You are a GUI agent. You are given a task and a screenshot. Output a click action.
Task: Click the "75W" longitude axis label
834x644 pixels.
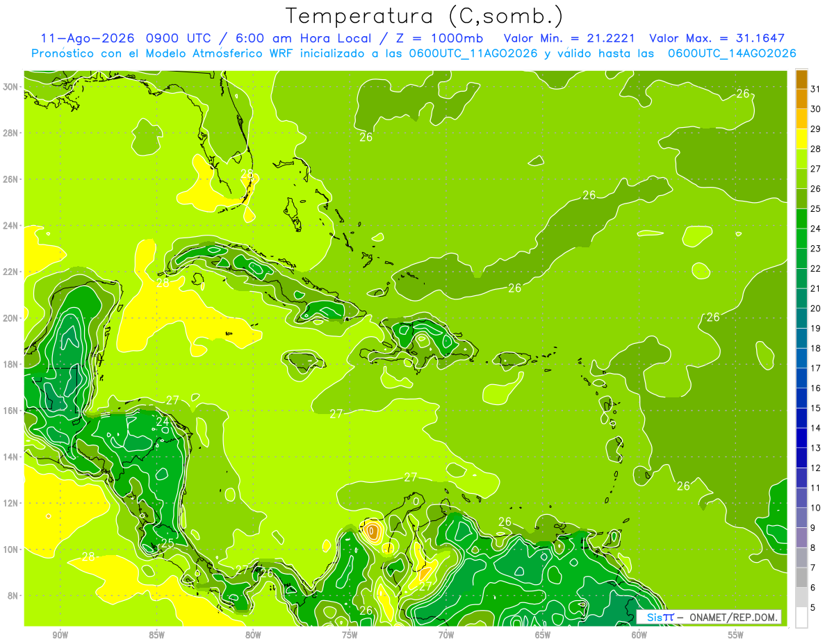tap(350, 635)
